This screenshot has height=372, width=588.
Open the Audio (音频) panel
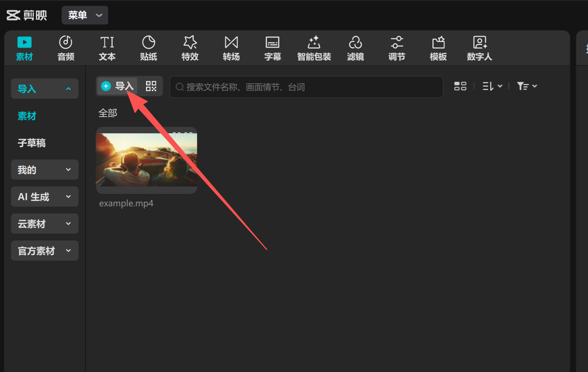coord(66,48)
